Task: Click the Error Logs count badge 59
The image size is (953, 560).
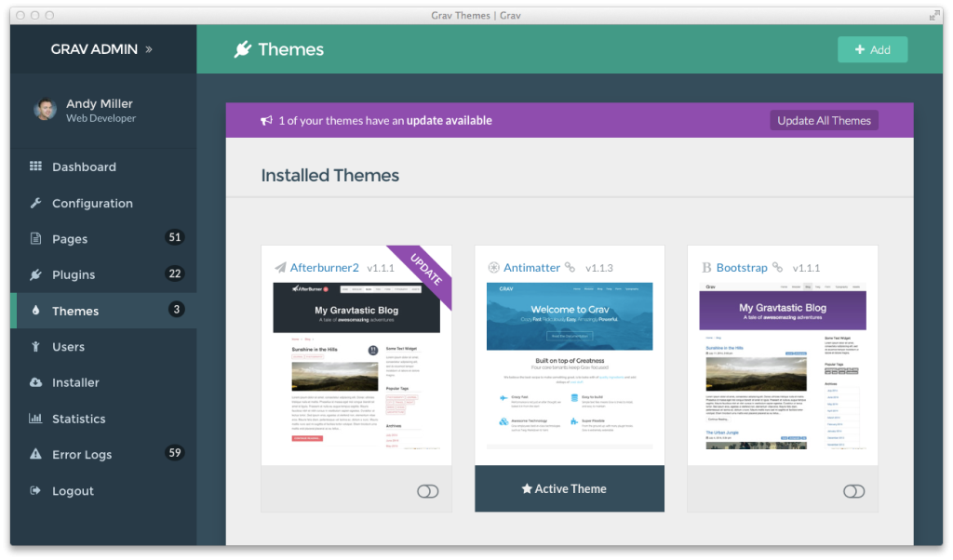Action: 174,452
